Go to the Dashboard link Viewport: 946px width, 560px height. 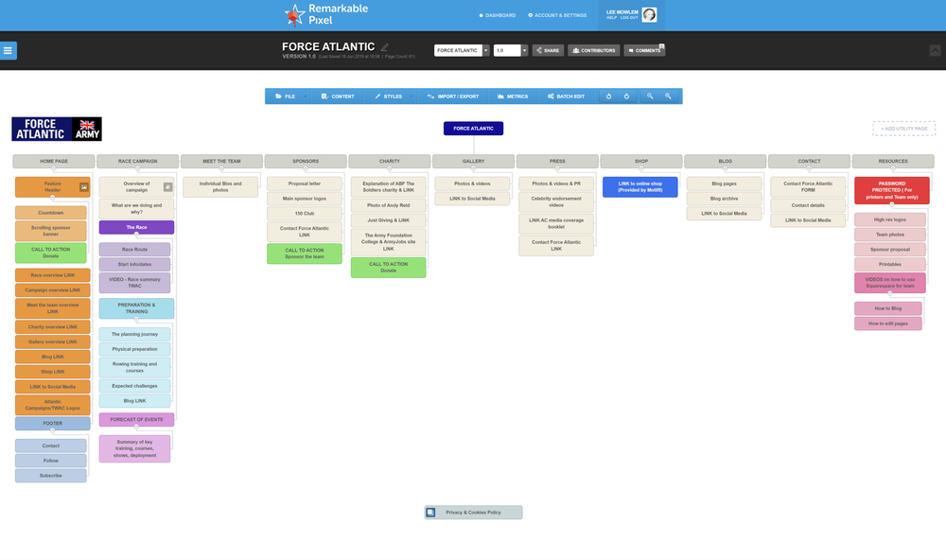(498, 15)
